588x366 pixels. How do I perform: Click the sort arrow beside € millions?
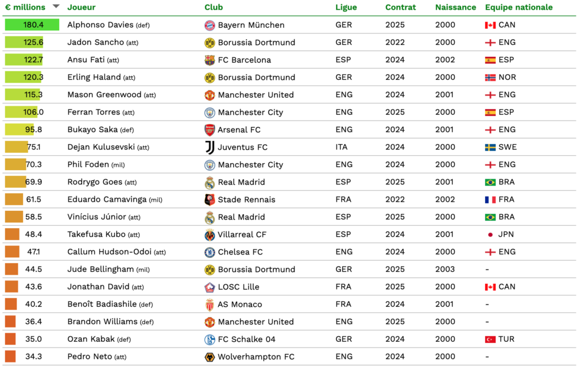pos(56,7)
